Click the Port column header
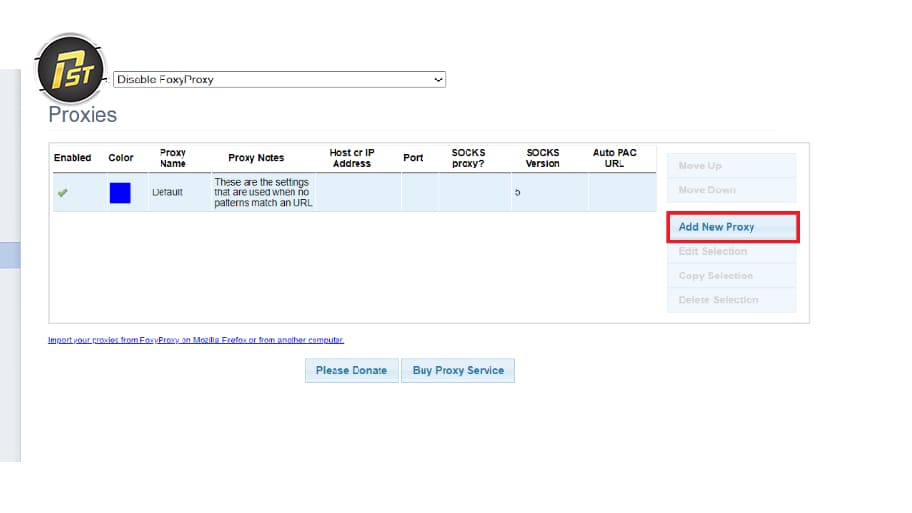 pos(413,158)
